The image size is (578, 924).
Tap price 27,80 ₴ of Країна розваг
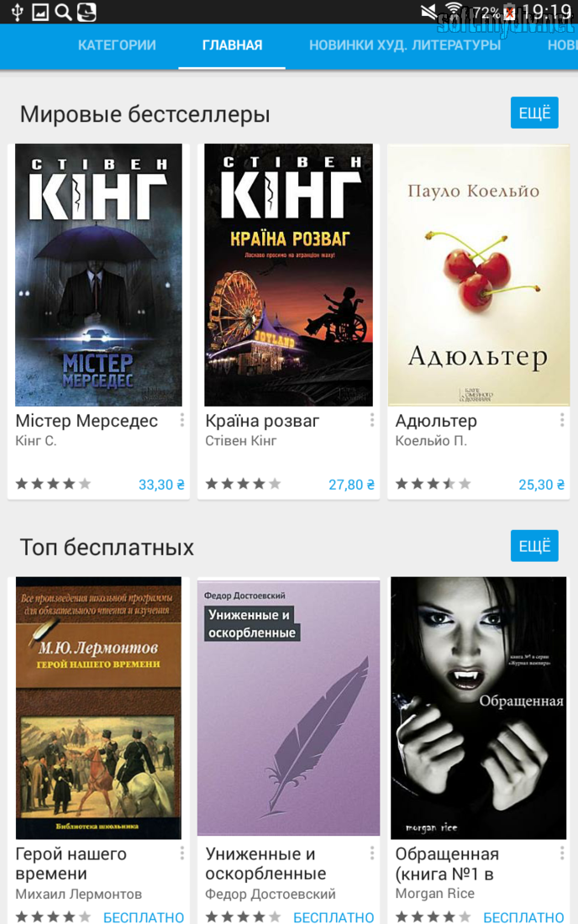[x=351, y=485]
